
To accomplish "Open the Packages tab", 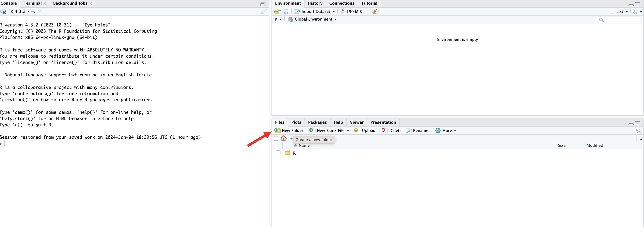I will pyautogui.click(x=317, y=122).
